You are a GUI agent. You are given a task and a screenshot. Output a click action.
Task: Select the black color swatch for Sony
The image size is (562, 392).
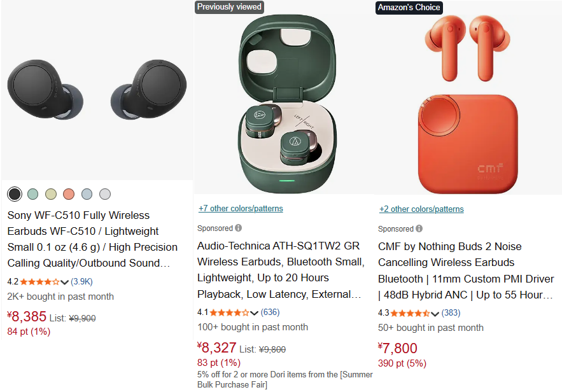pos(15,194)
